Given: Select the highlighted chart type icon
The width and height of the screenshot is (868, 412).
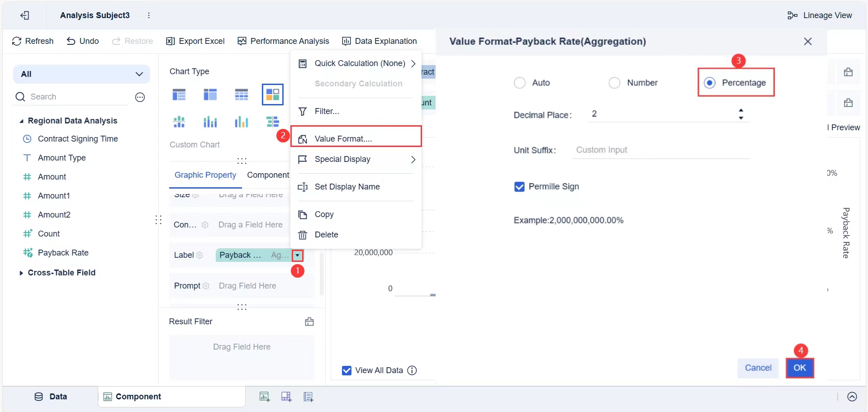Looking at the screenshot, I should point(272,95).
